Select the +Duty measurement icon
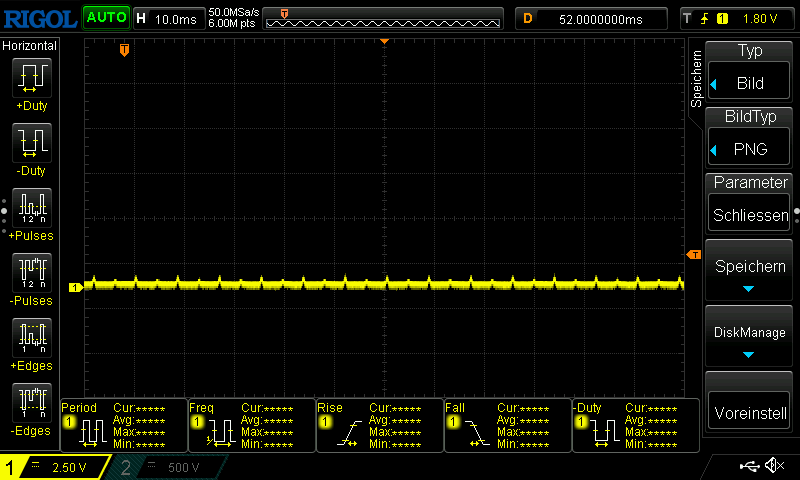The image size is (800, 480). 30,78
